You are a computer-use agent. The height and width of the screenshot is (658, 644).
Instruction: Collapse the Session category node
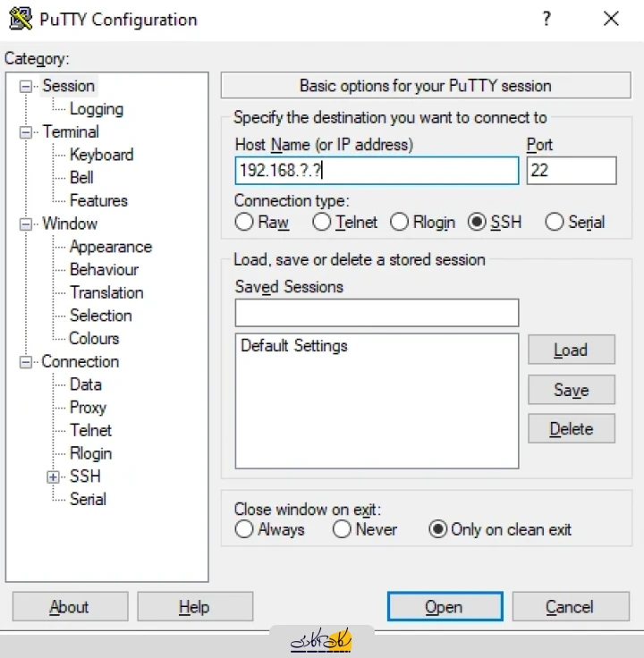click(x=26, y=87)
